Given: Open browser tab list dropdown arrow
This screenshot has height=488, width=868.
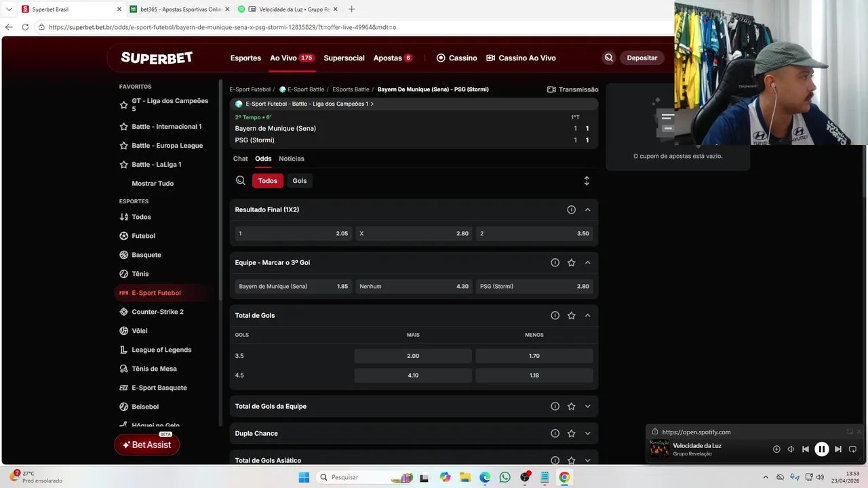Looking at the screenshot, I should coord(9,9).
